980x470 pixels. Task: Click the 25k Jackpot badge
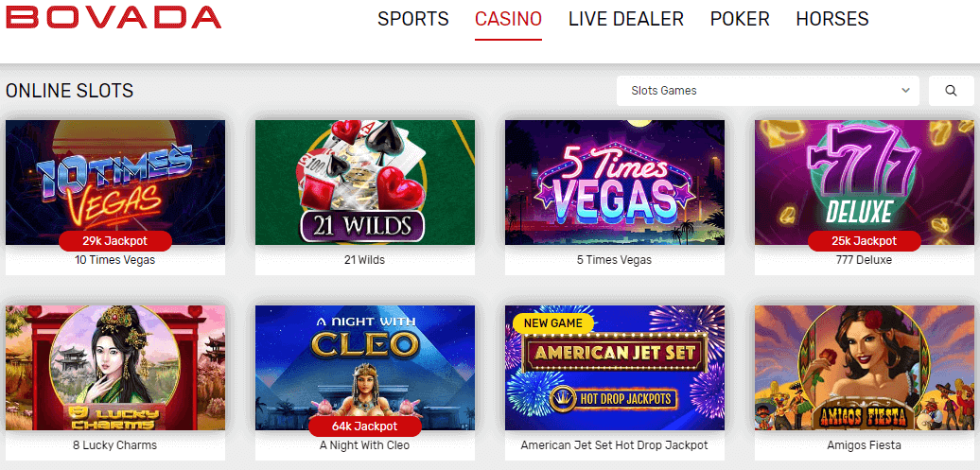coord(865,240)
